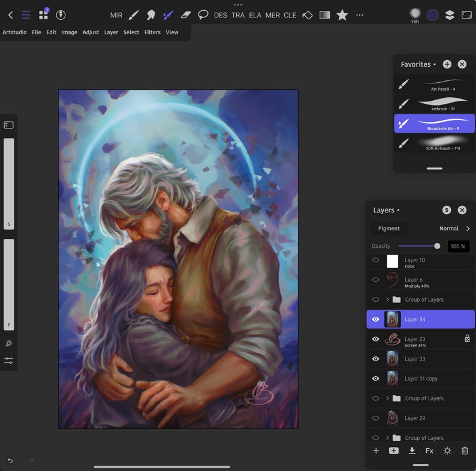This screenshot has height=471, width=476.
Task: Select the paintbrush tool in top toolbar
Action: [x=133, y=15]
